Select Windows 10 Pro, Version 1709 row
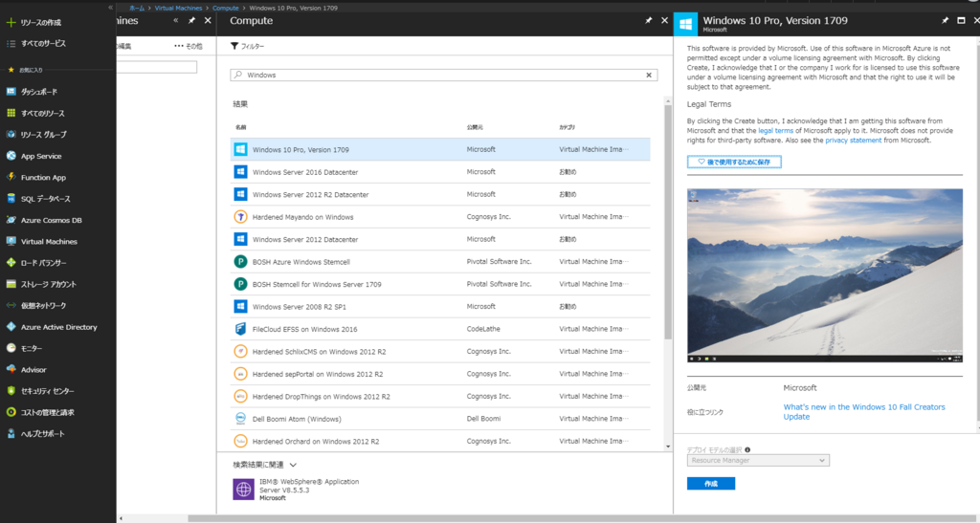980x523 pixels. (440, 150)
